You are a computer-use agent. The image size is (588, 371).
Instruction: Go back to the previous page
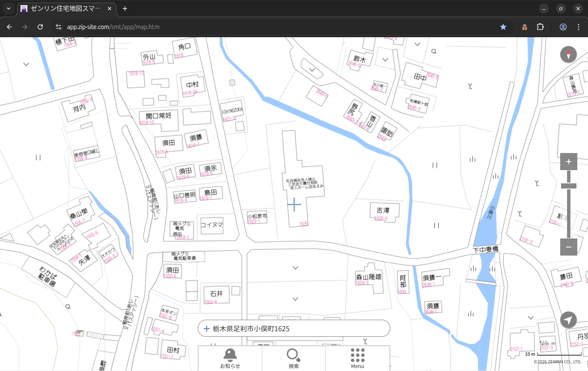coord(9,27)
